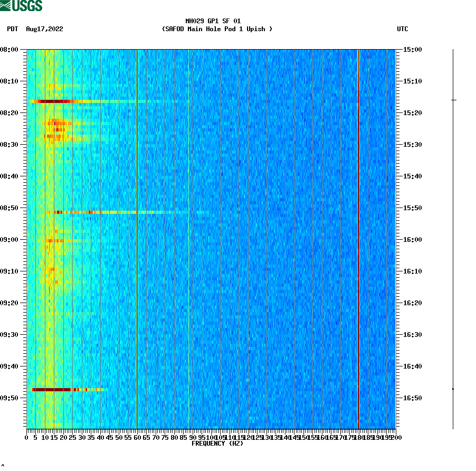476x471 pixels.
Task: Click the USGS logo
Action: pos(21,5)
